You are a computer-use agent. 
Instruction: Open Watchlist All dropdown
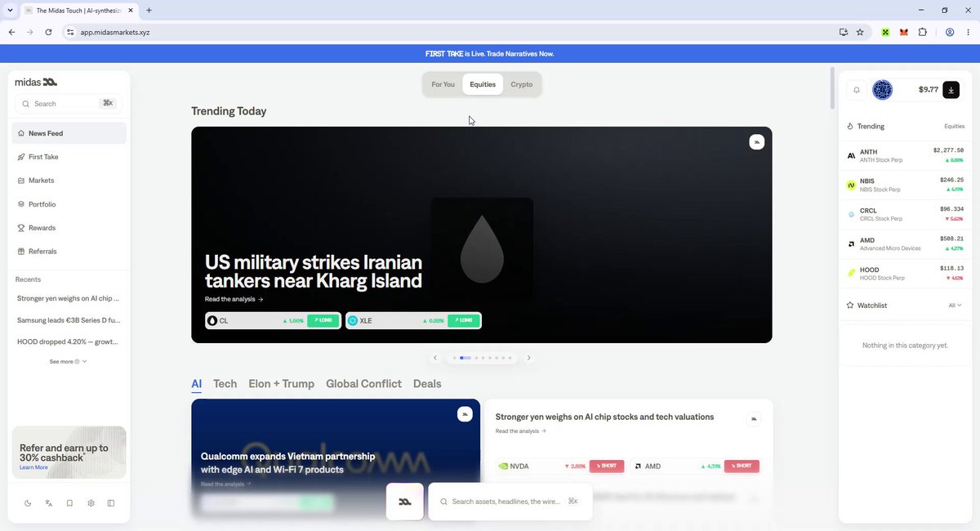point(955,306)
